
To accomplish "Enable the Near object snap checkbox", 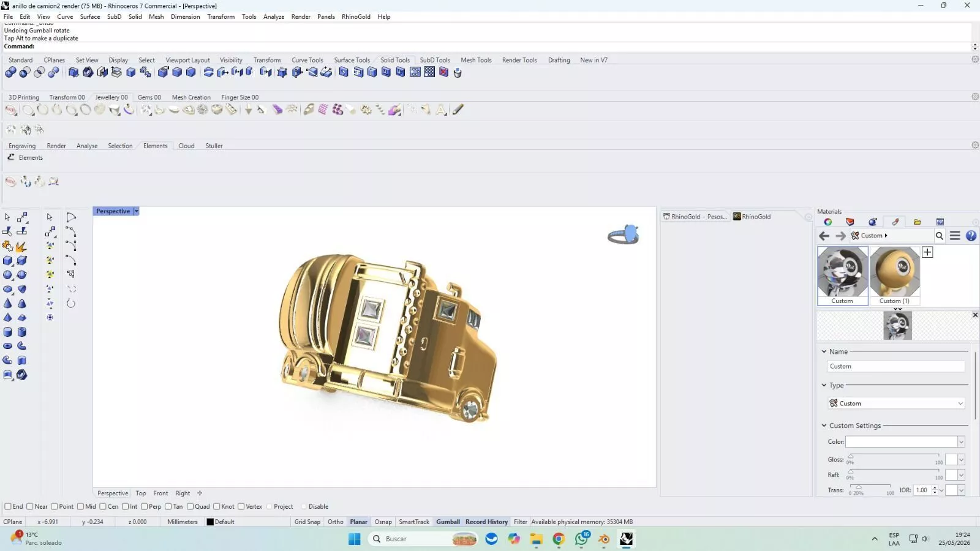I will [x=29, y=506].
